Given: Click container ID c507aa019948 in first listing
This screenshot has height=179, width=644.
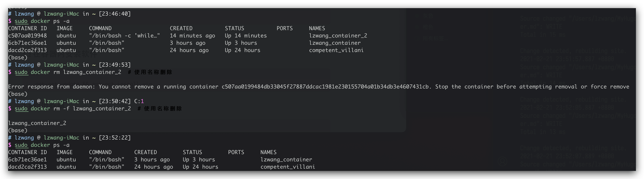Looking at the screenshot, I should (x=28, y=36).
